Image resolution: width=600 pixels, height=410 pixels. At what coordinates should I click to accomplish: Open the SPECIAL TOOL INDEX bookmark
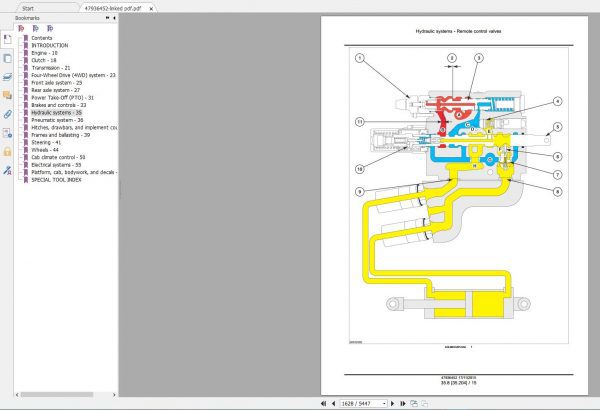[56, 180]
